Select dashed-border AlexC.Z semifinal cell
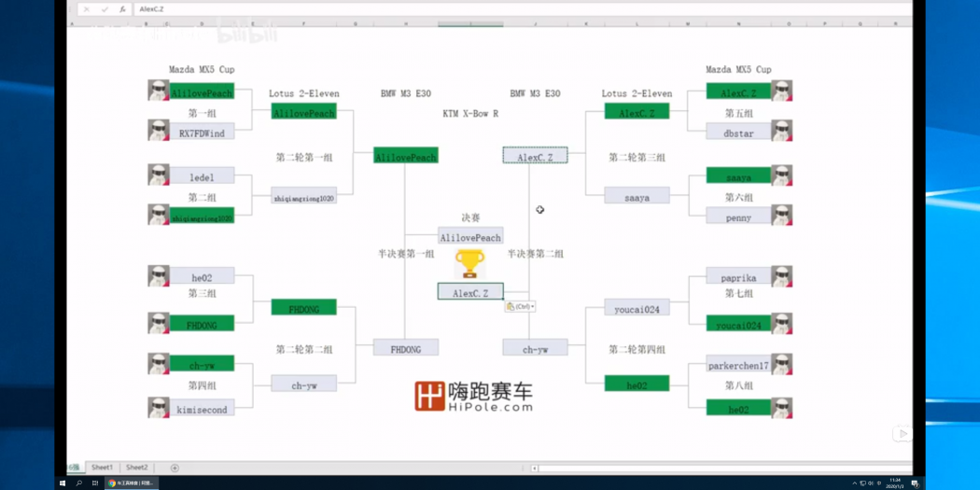The width and height of the screenshot is (980, 490). tap(535, 156)
